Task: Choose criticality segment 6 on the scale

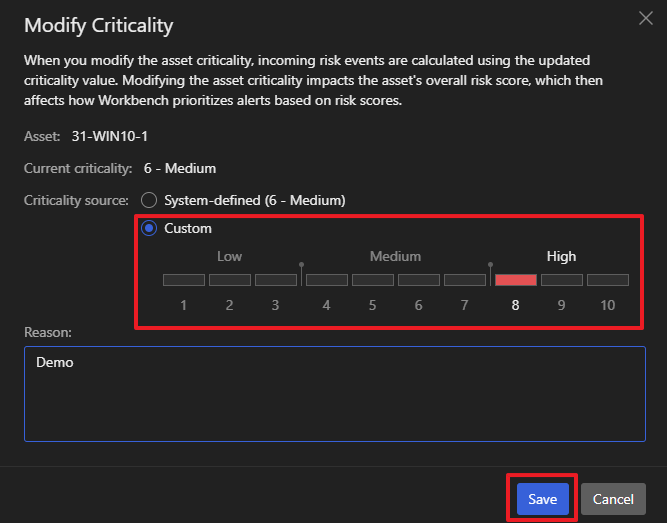Action: tap(419, 280)
